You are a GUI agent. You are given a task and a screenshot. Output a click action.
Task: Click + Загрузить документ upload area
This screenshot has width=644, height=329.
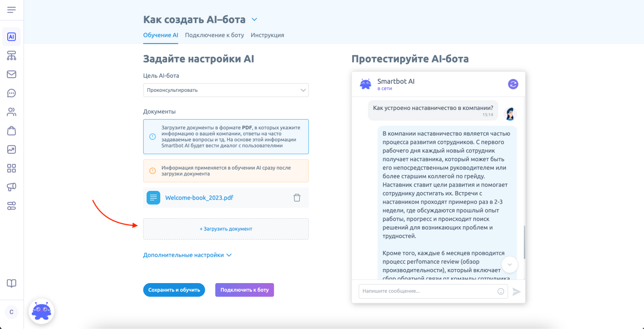[x=226, y=229]
